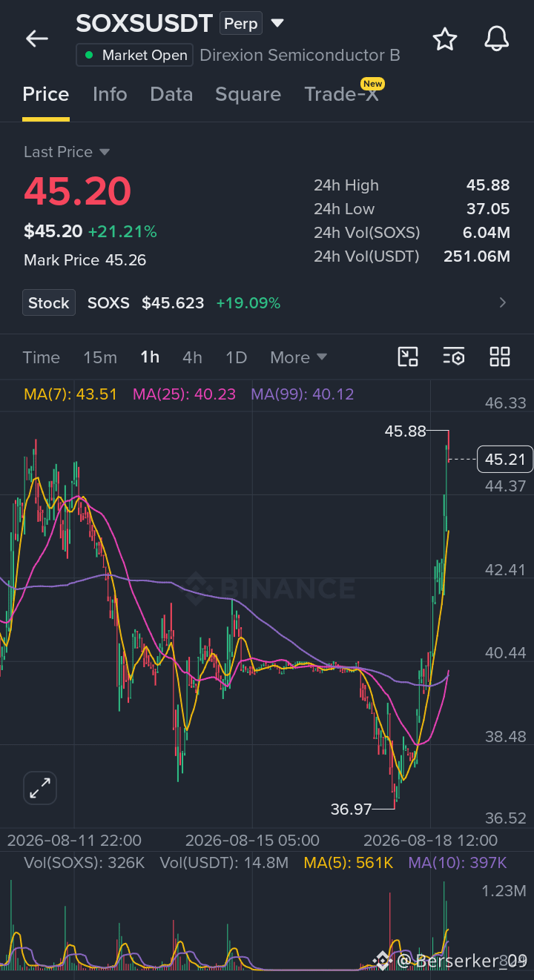
Task: Tap the large 45.20 last price
Action: 77,191
